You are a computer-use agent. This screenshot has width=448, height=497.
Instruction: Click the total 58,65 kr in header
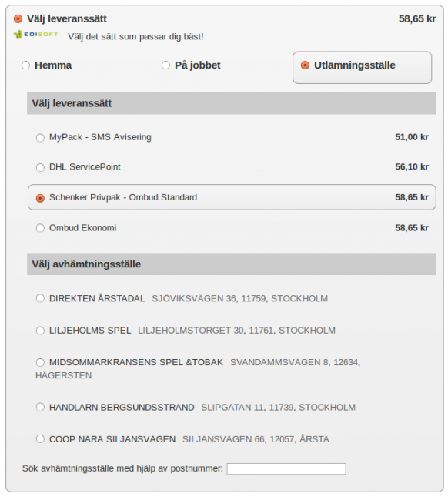tap(417, 19)
